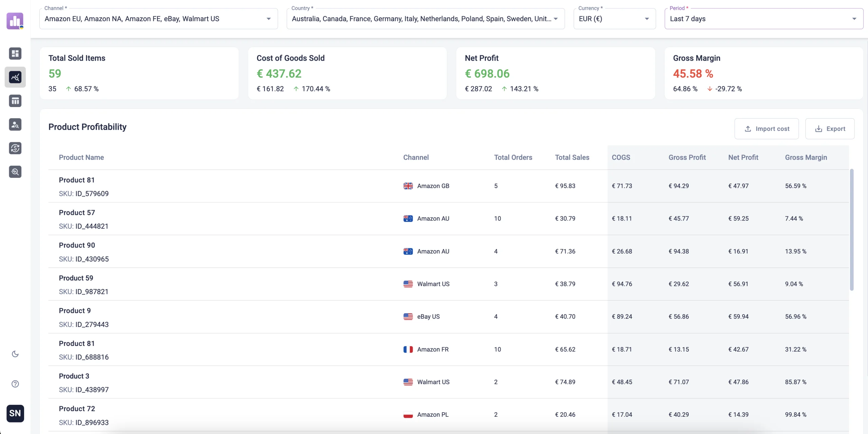Click the purple bar-chart app logo

click(15, 21)
